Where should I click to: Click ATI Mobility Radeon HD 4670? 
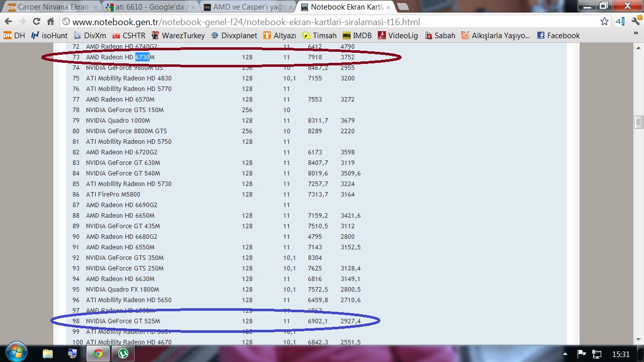[x=128, y=342]
